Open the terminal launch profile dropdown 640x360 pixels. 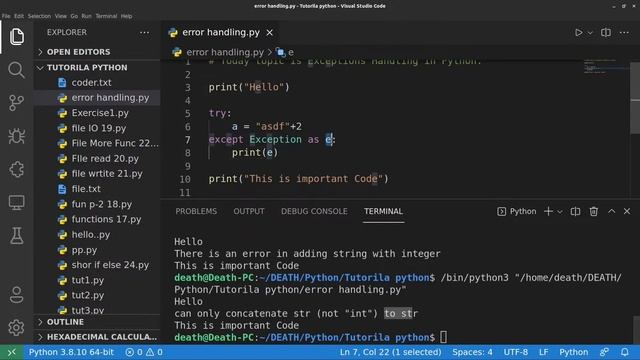(560, 211)
